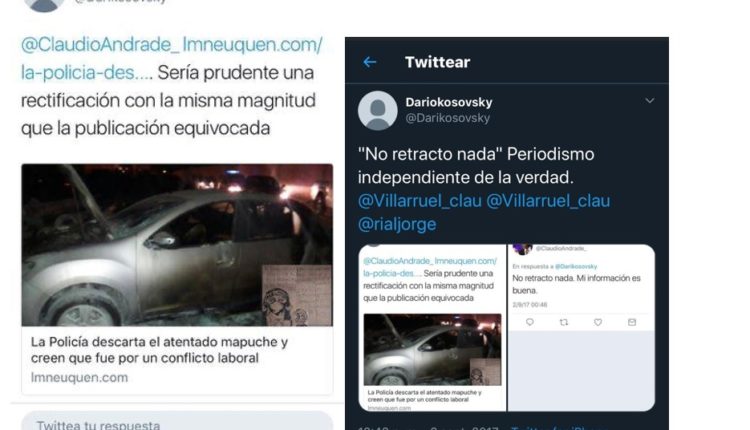Open the tweet options chevron for Dariokosovsky

(x=650, y=101)
